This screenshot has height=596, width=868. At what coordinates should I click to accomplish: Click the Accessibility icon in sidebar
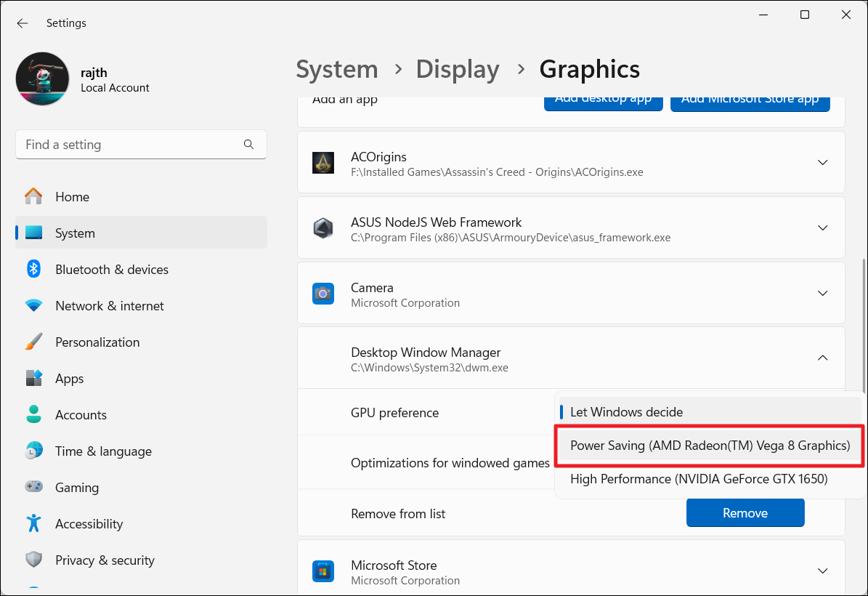coord(33,523)
